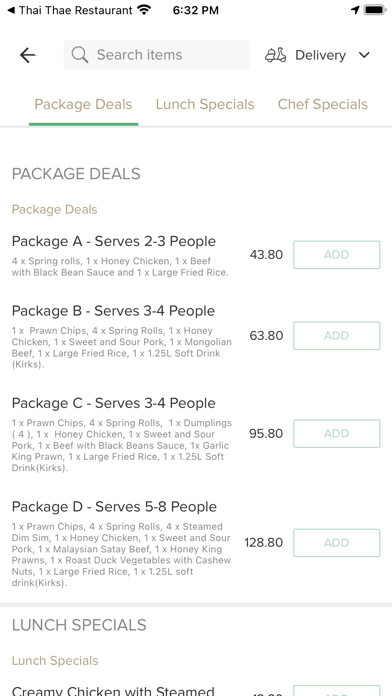392x696 pixels.
Task: Switch to the Lunch Specials tab
Action: click(x=205, y=104)
